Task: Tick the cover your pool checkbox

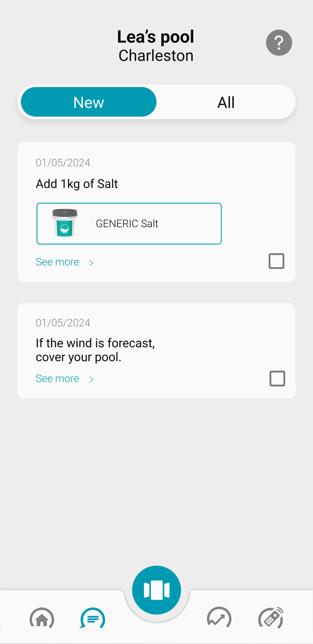Action: 277,378
